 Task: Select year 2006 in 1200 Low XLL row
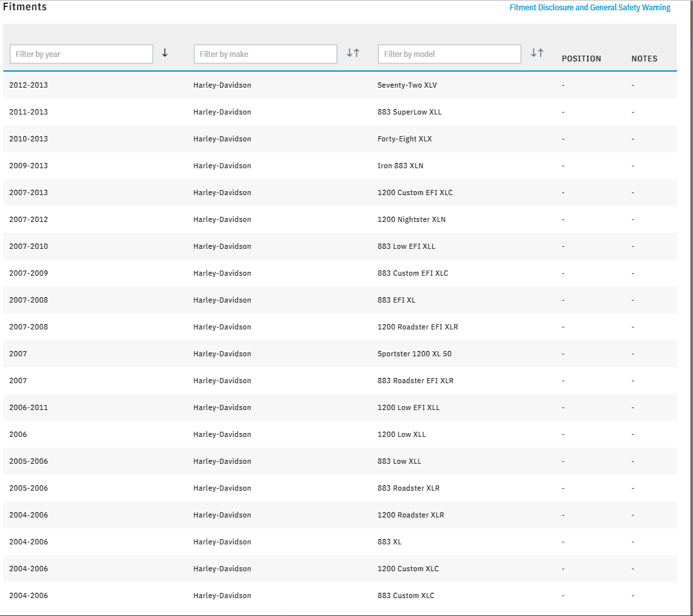tap(18, 434)
